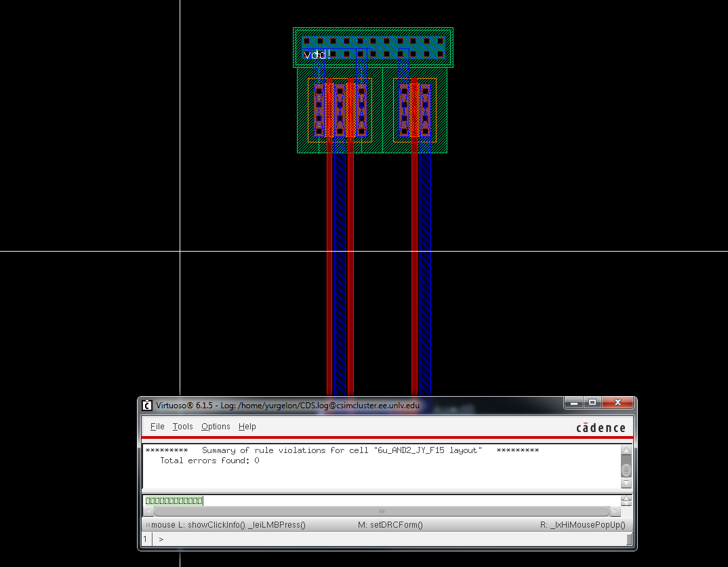Click the Virtuoso icon in the title bar
Viewport: 728px width, 567px height.
[147, 406]
